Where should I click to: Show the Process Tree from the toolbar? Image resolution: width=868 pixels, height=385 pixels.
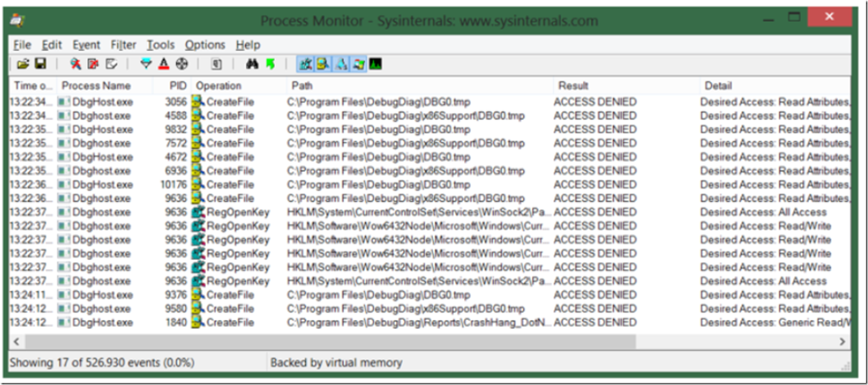(217, 64)
